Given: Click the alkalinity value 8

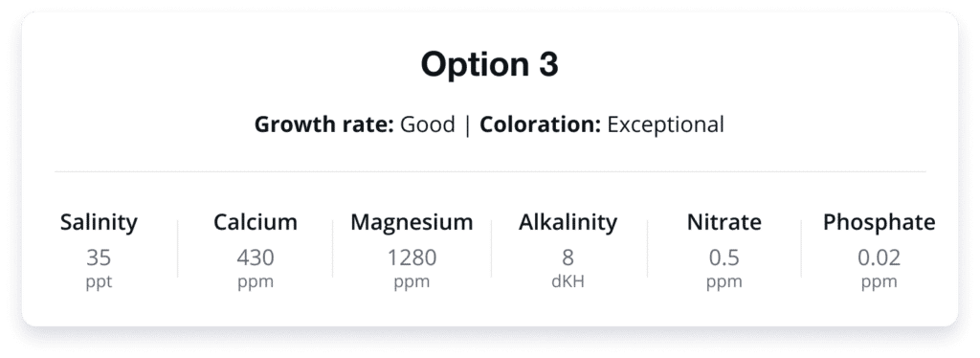Looking at the screenshot, I should 568,257.
